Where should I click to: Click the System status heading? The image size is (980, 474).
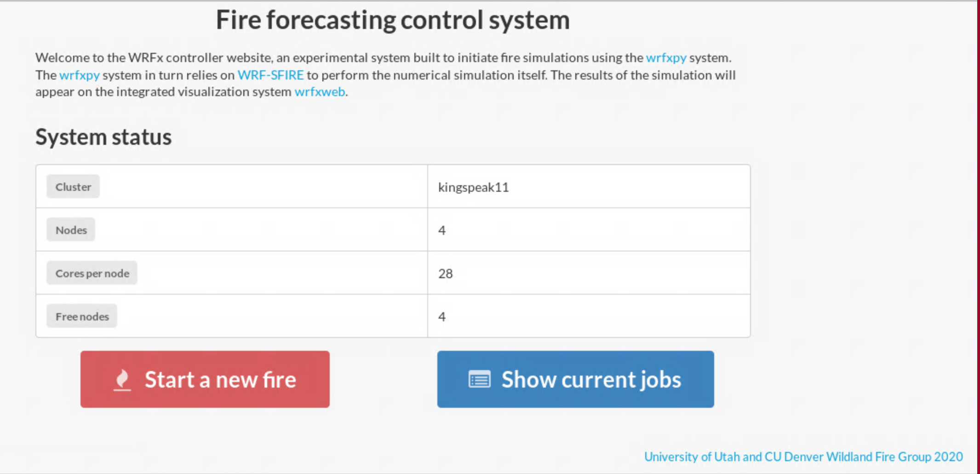pos(103,137)
